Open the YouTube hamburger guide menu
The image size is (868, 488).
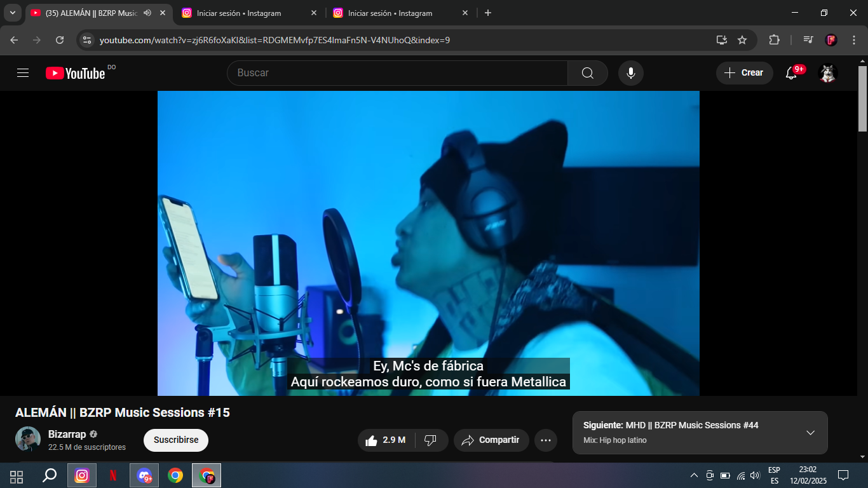pos(23,73)
